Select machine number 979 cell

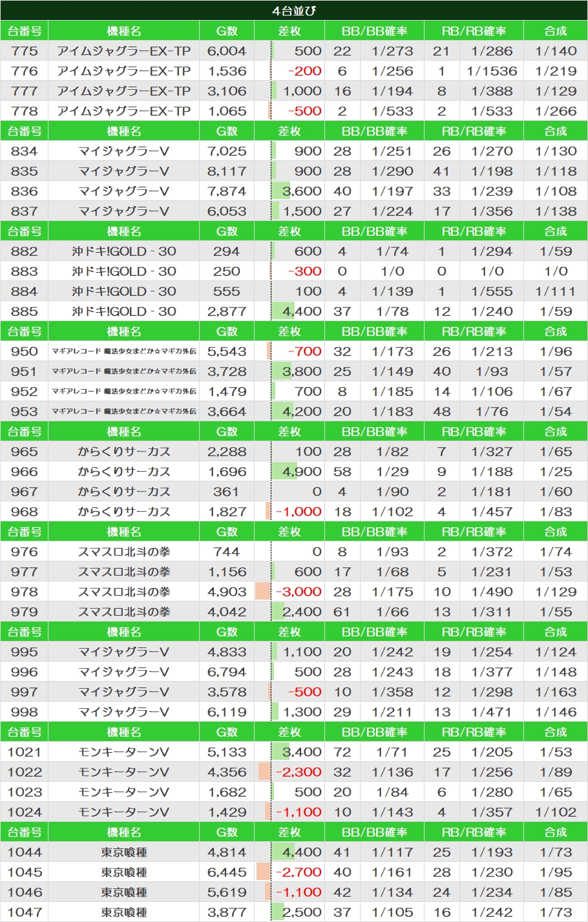(25, 612)
